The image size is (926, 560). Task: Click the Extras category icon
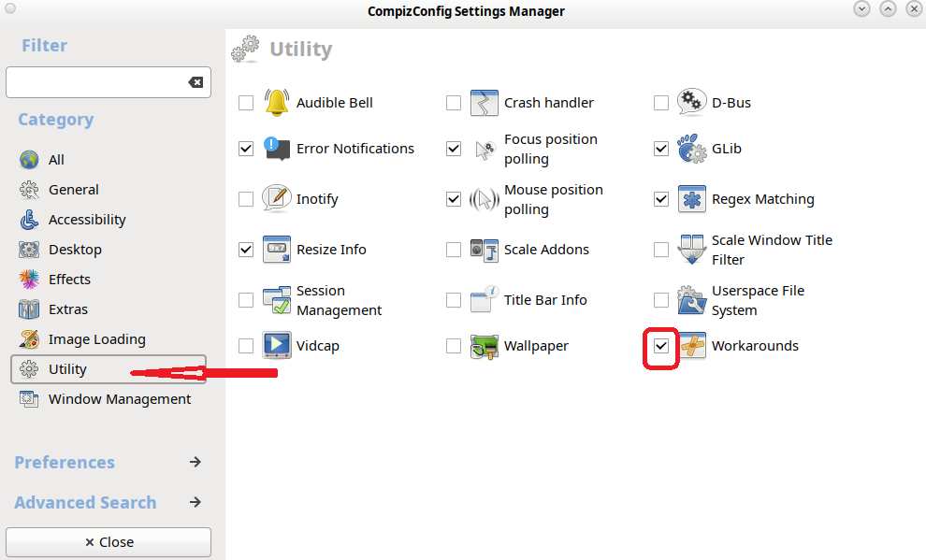click(x=29, y=309)
